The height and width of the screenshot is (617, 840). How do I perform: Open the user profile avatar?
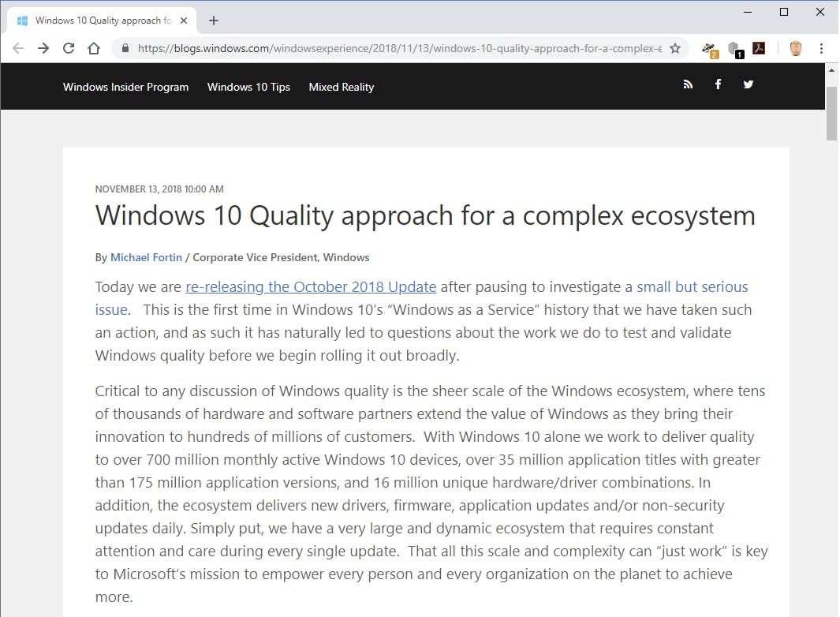click(796, 48)
